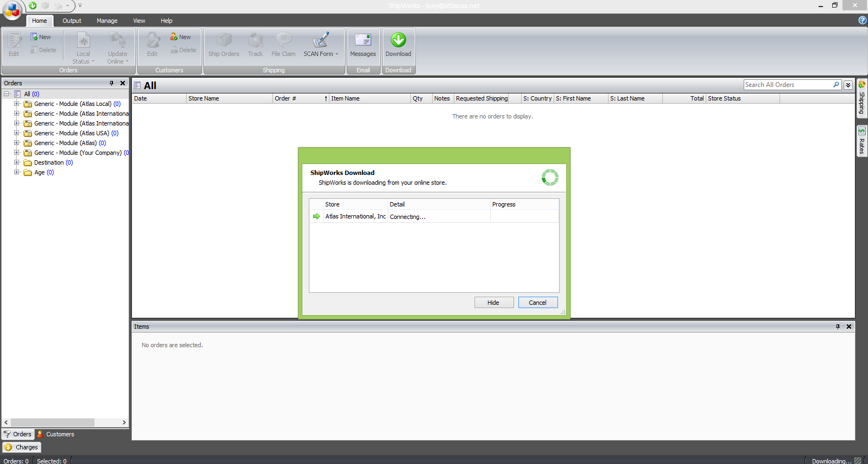Click Delete in the Orders ribbon group
The image size is (868, 464).
coord(43,50)
